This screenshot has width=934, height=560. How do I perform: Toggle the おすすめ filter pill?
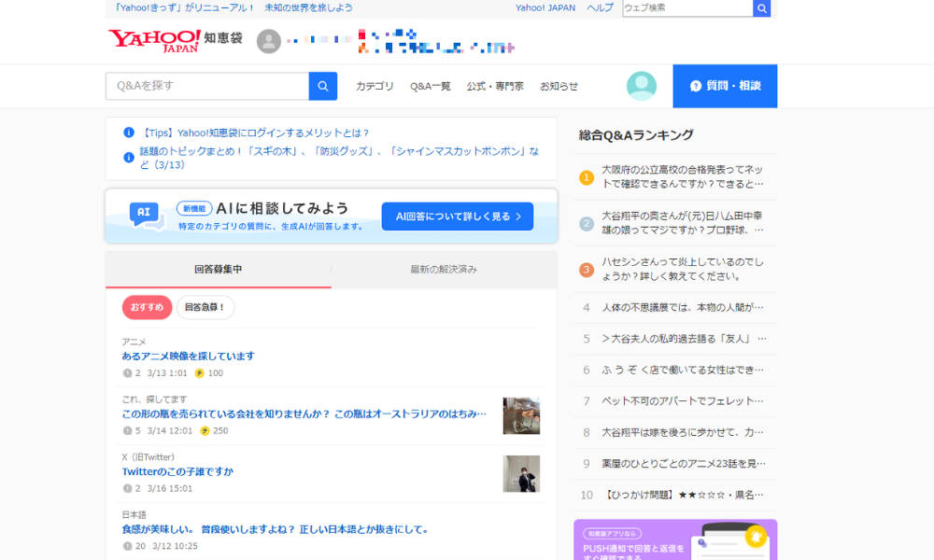click(146, 307)
